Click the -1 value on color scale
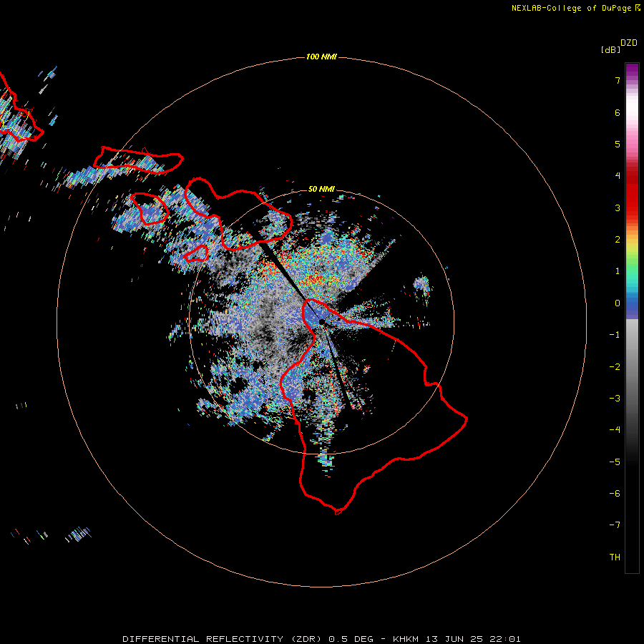 tap(615, 335)
